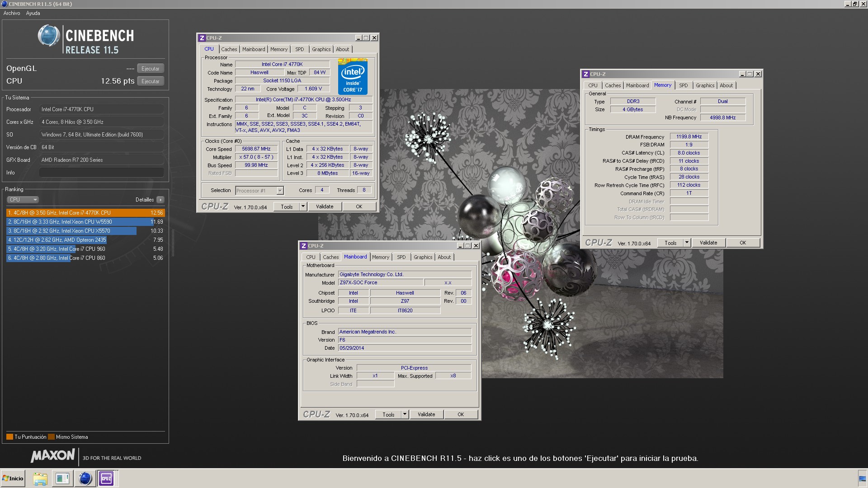The width and height of the screenshot is (868, 488).
Task: Open Windows Explorer folder taskbar icon
Action: (x=40, y=479)
